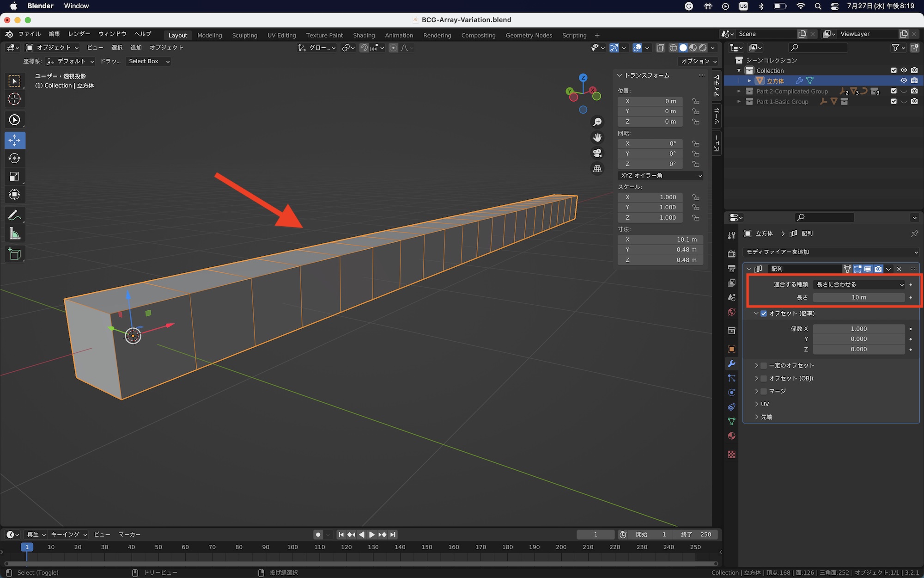This screenshot has height=578, width=924.
Task: Select the Rotate tool in the toolbar
Action: (x=14, y=159)
